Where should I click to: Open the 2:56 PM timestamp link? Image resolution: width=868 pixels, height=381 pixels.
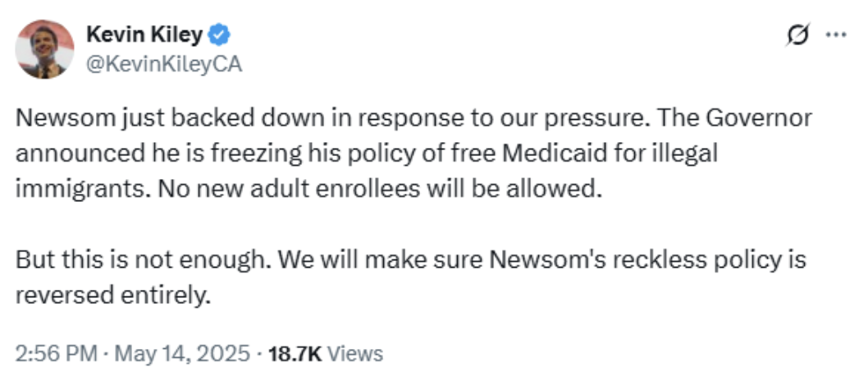[x=57, y=353]
